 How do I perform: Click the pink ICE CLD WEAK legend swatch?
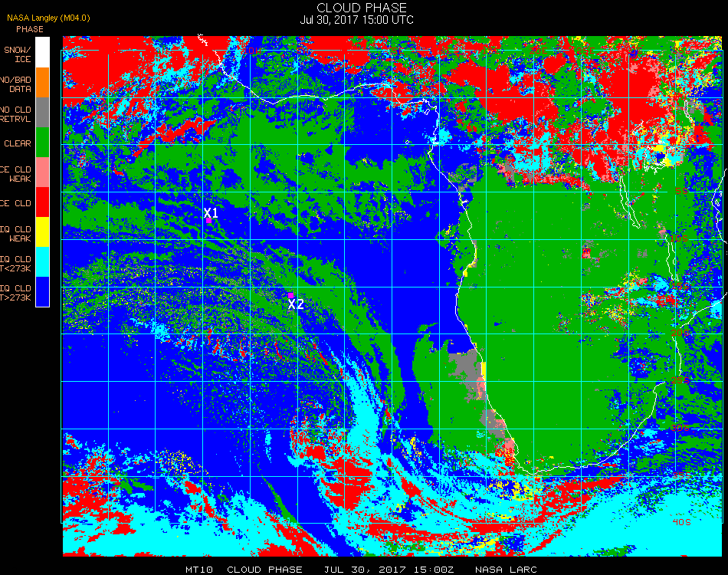coord(43,172)
